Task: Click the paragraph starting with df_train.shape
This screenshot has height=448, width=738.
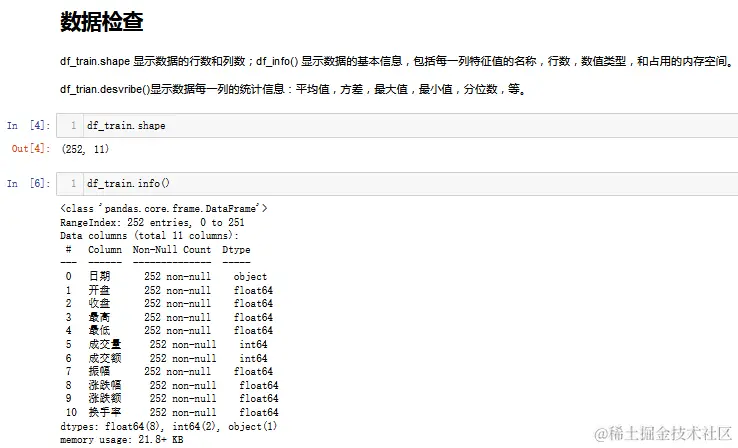Action: coord(396,61)
